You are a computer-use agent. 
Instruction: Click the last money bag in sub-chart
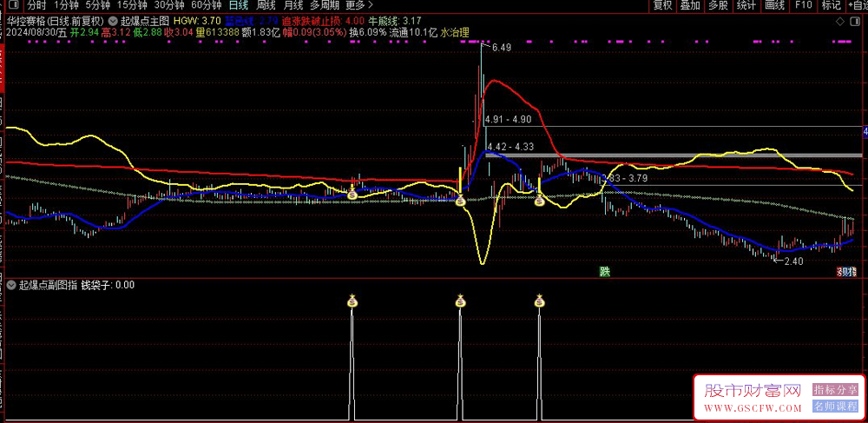[539, 301]
